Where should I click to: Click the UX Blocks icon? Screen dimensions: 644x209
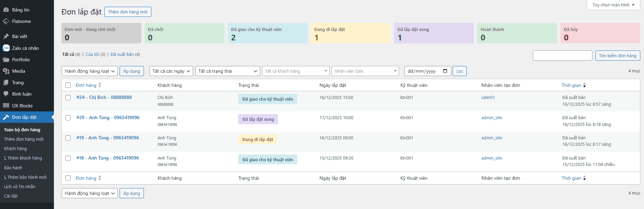(6, 106)
